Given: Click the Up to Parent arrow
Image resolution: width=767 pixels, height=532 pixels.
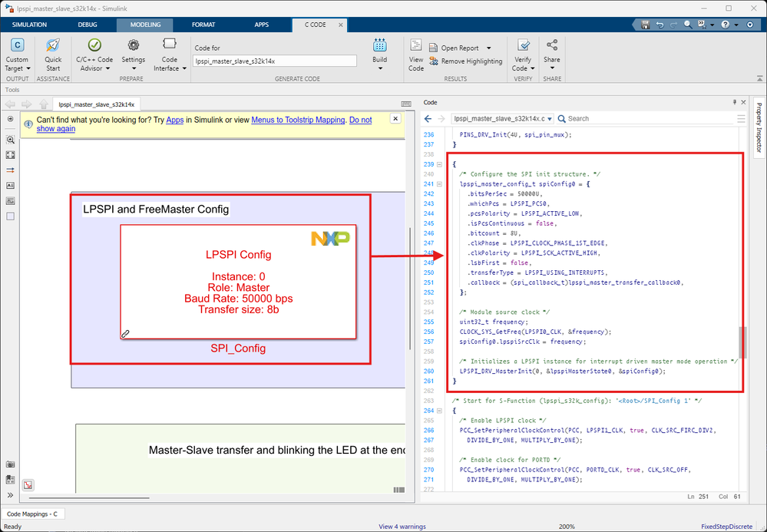Looking at the screenshot, I should tap(44, 104).
